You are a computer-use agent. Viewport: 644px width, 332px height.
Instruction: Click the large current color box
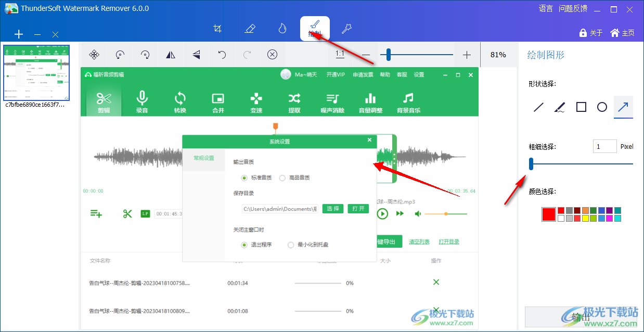coord(549,214)
